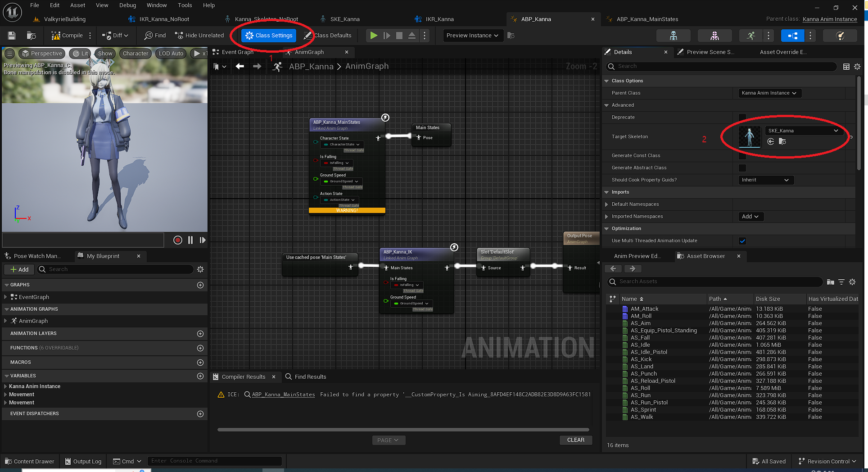Open the Preview Instance dropdown
The width and height of the screenshot is (868, 472).
(472, 36)
